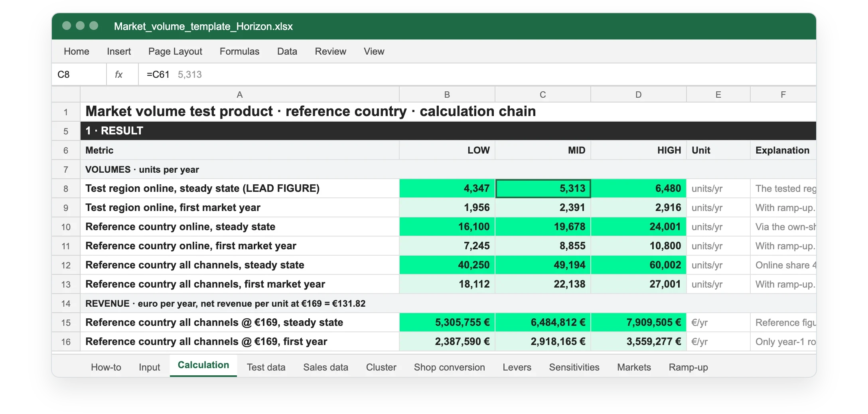The width and height of the screenshot is (868, 414).
Task: Switch to the Levers sheet
Action: point(517,367)
